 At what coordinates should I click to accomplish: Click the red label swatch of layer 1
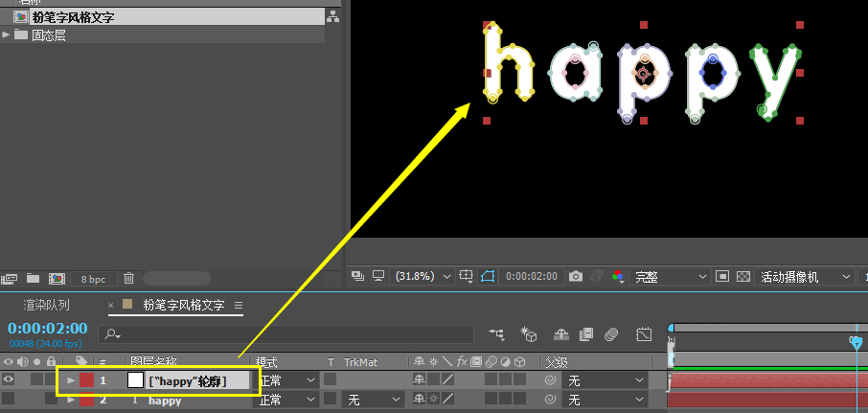86,380
